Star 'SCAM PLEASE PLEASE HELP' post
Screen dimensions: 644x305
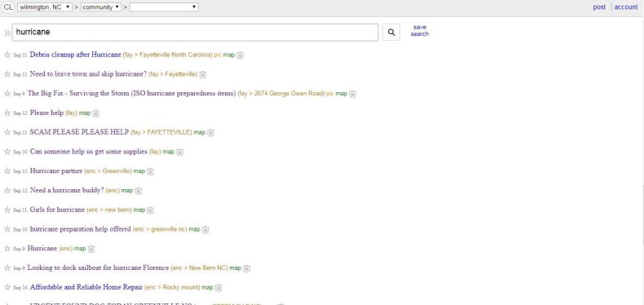[7, 132]
